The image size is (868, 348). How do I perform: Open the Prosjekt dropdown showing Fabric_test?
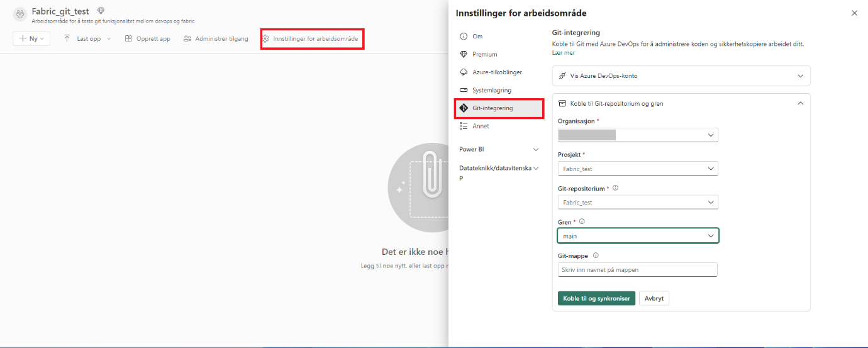[638, 169]
